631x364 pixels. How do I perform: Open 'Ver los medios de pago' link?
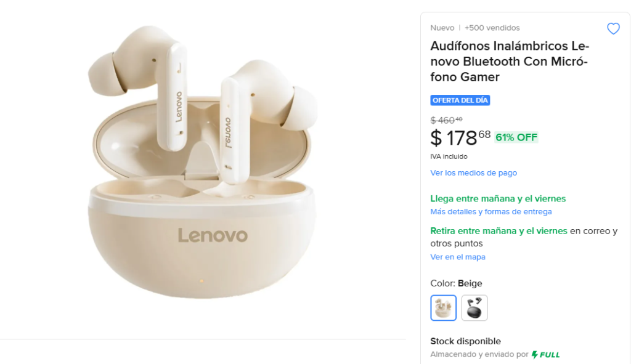tap(473, 173)
